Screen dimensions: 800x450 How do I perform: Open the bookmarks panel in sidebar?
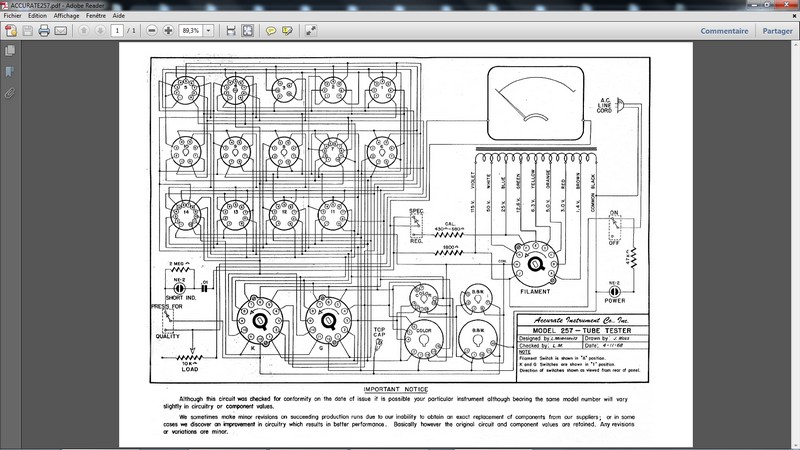pyautogui.click(x=10, y=72)
